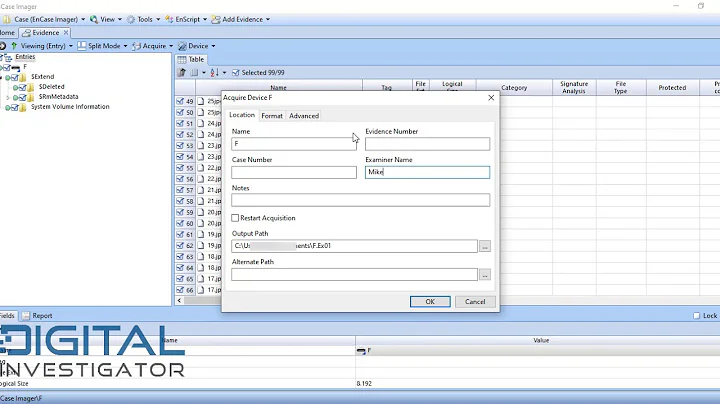Toggle checkbox for row 60
720x404 pixels.
point(180,223)
